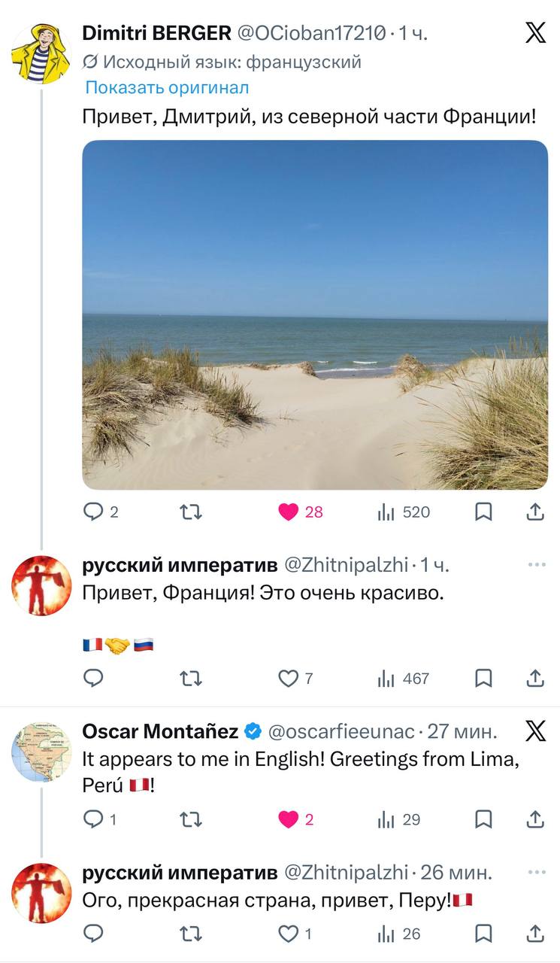Viewport: 560px width, 963px height.
Task: Like the 'привет, Перу!' reply
Action: (289, 934)
